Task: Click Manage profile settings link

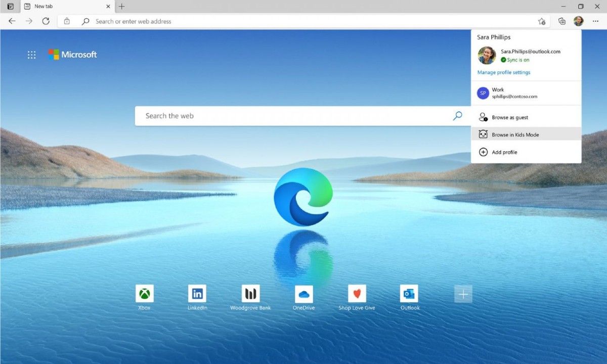Action: click(x=504, y=72)
